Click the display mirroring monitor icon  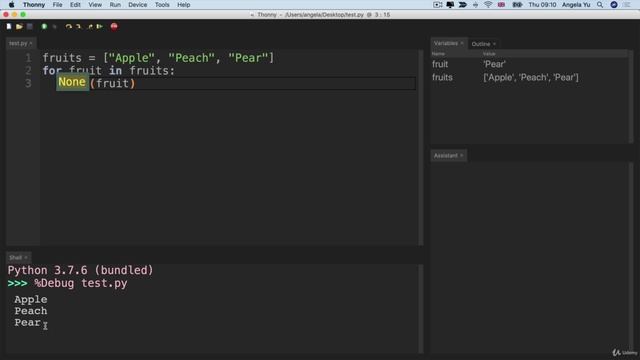450,5
